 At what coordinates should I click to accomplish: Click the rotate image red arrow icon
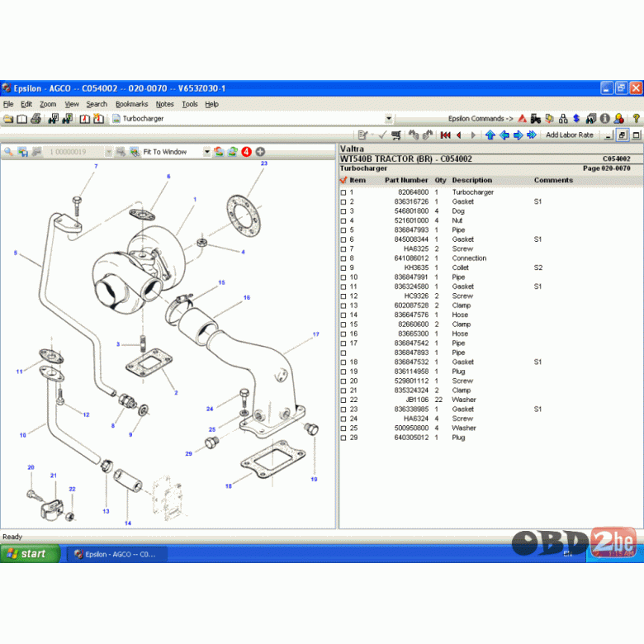(219, 152)
